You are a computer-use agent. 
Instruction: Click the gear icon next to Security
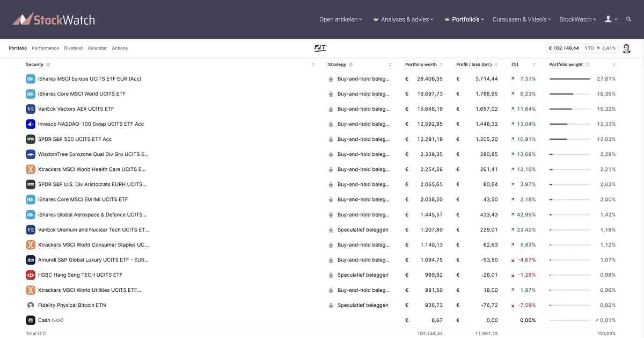(x=48, y=64)
